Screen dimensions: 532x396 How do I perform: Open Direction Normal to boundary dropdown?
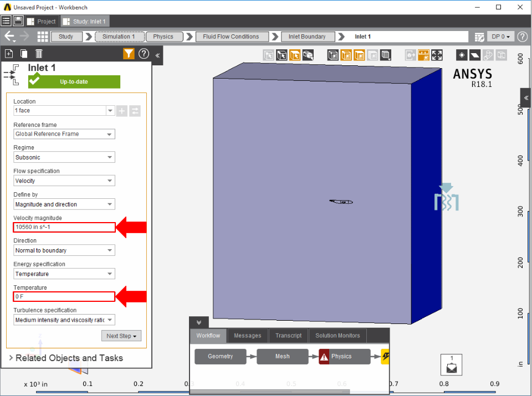64,250
